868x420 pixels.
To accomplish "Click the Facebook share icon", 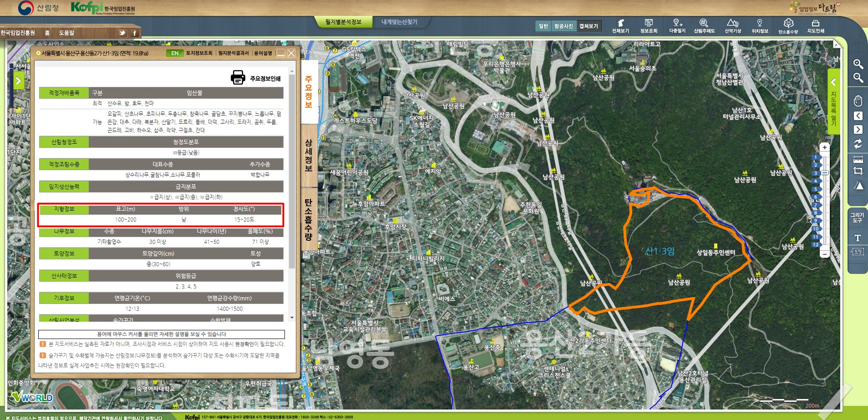I will [x=135, y=33].
